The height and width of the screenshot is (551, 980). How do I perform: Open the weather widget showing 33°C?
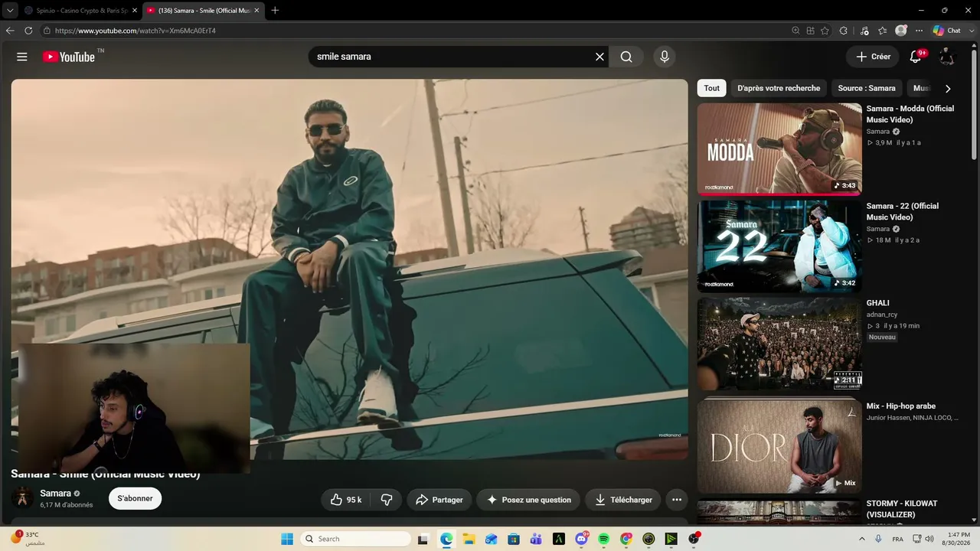tap(29, 539)
